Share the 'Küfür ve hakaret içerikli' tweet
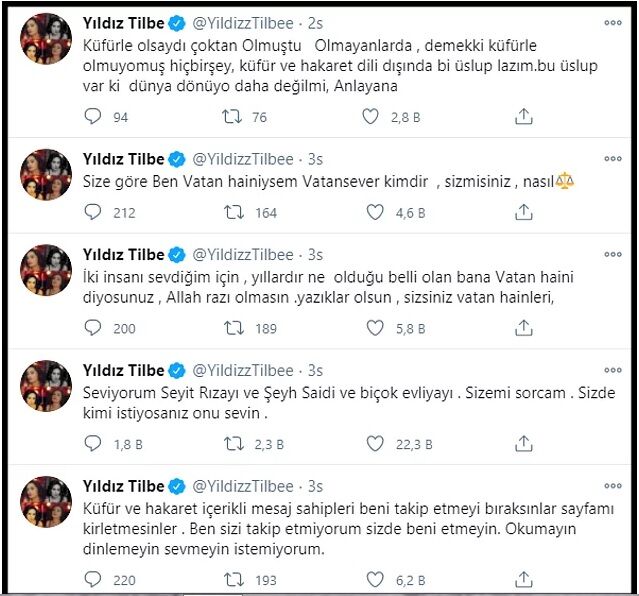 [523, 580]
